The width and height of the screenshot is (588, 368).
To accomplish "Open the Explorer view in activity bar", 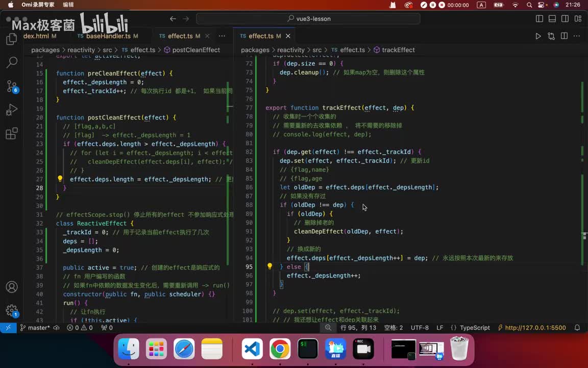I will click(x=12, y=39).
